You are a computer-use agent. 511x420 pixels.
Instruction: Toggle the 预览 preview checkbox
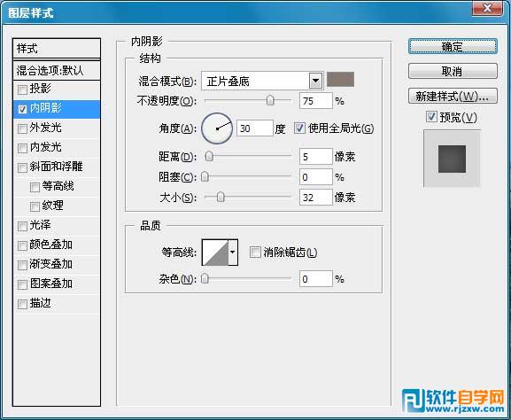[431, 117]
